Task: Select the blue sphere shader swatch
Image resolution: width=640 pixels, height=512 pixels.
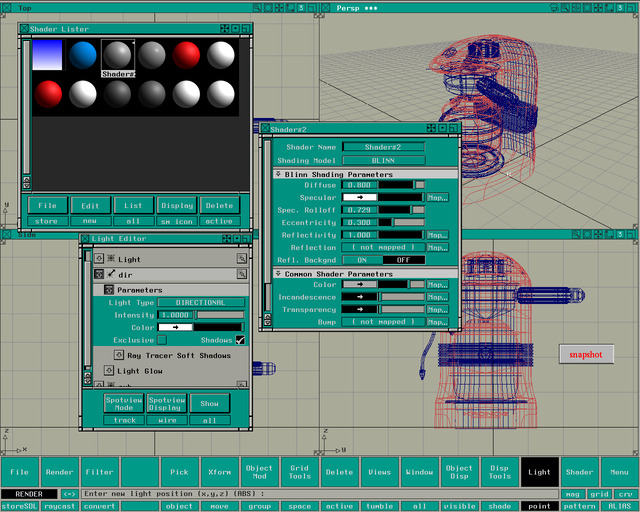Action: coord(82,55)
